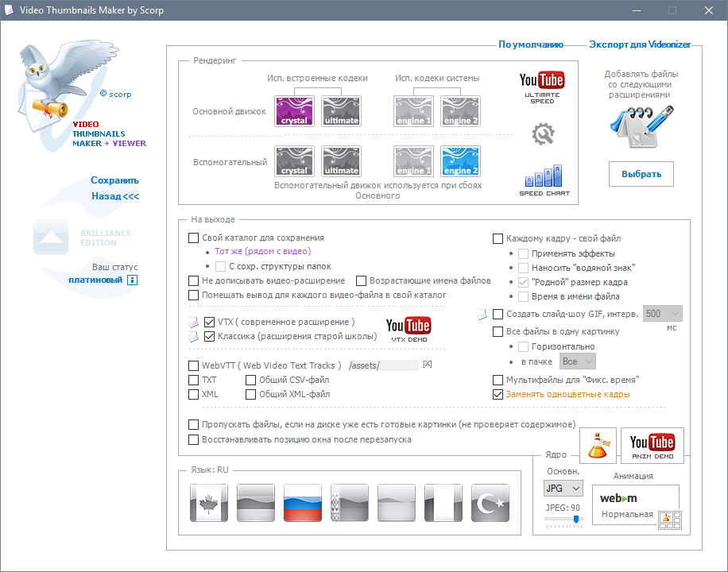
Task: Click the rendering settings gear icon
Action: click(x=542, y=133)
